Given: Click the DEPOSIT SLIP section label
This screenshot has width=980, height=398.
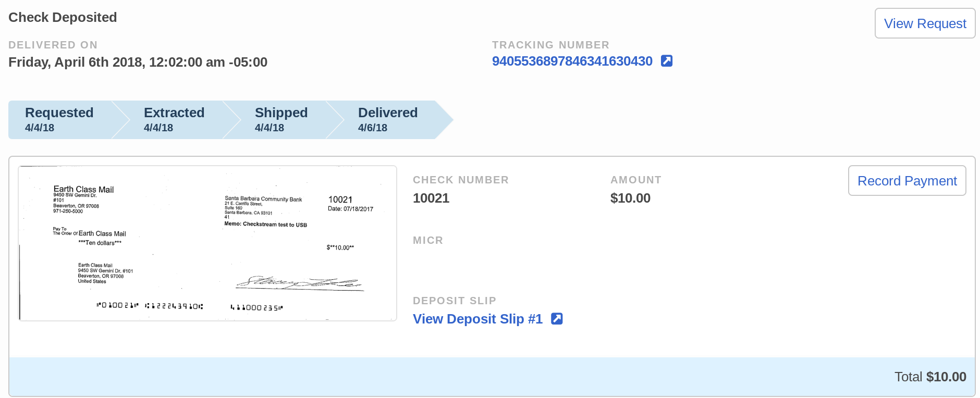Looking at the screenshot, I should point(454,301).
